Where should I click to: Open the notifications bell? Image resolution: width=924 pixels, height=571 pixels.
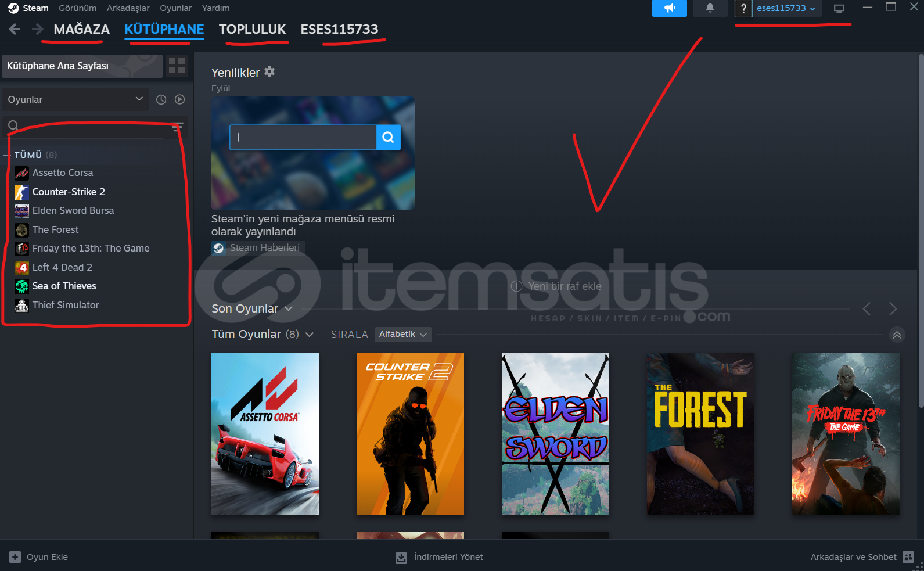(710, 8)
